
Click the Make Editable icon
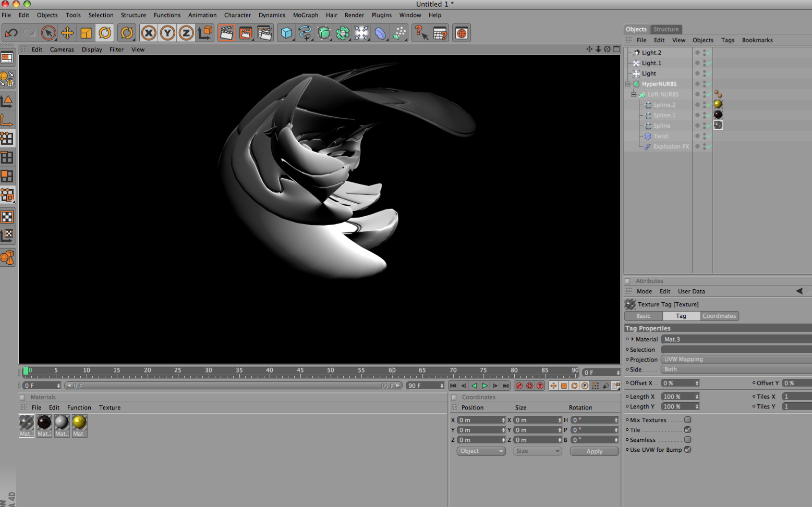[7, 79]
